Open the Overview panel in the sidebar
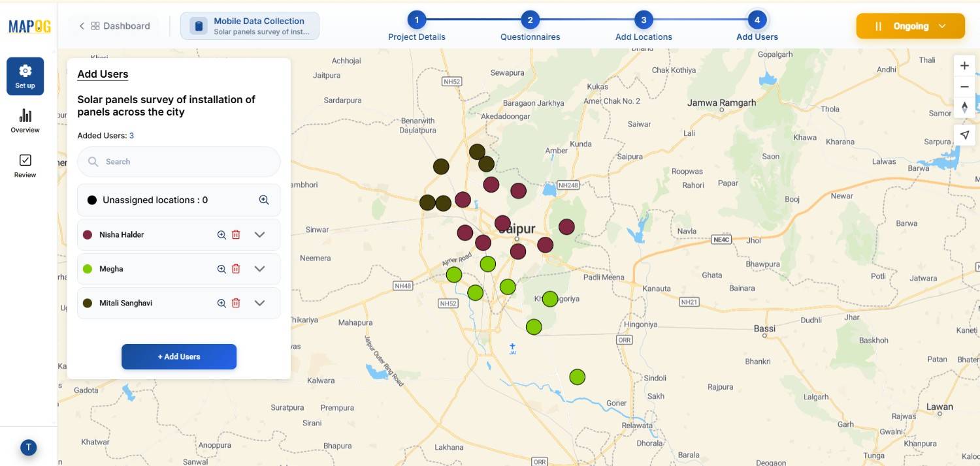980x466 pixels. point(25,120)
